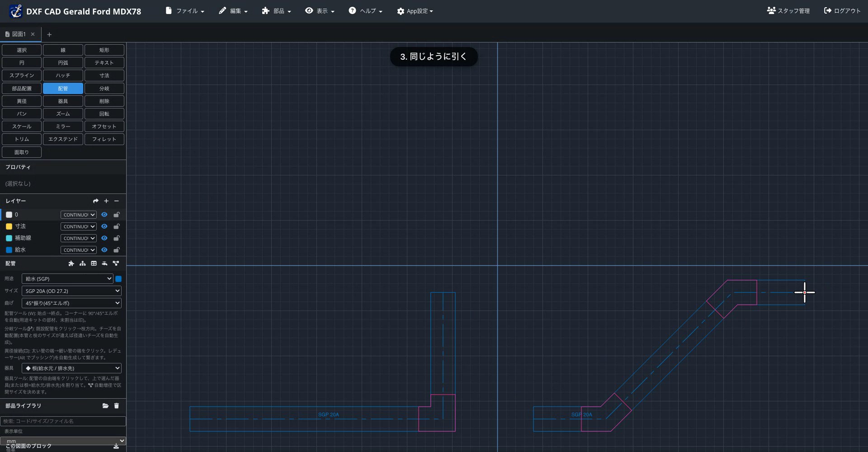The width and height of the screenshot is (868, 452).
Task: Hide the 給水 layer with its eye icon
Action: pos(104,250)
